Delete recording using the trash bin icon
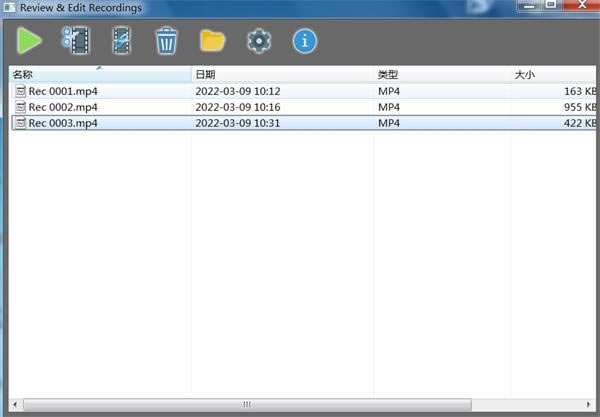600x417 pixels. (x=166, y=41)
